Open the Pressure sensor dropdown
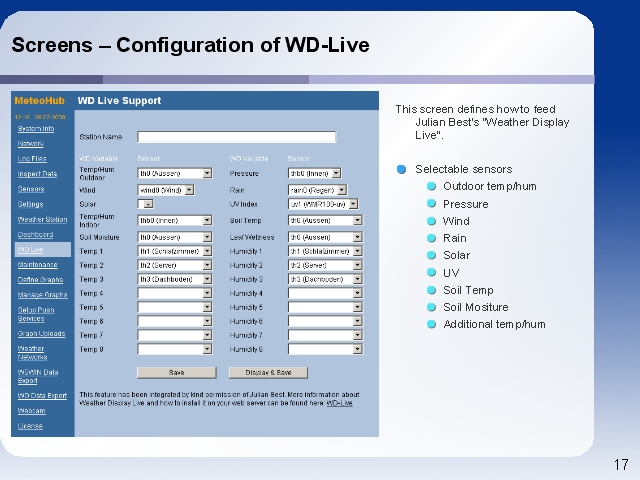 314,173
